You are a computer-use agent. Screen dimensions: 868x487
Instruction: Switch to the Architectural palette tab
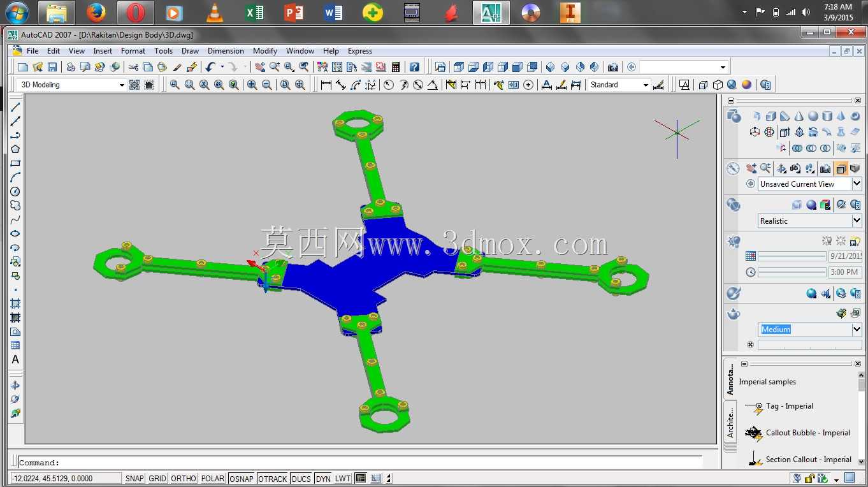[730, 421]
